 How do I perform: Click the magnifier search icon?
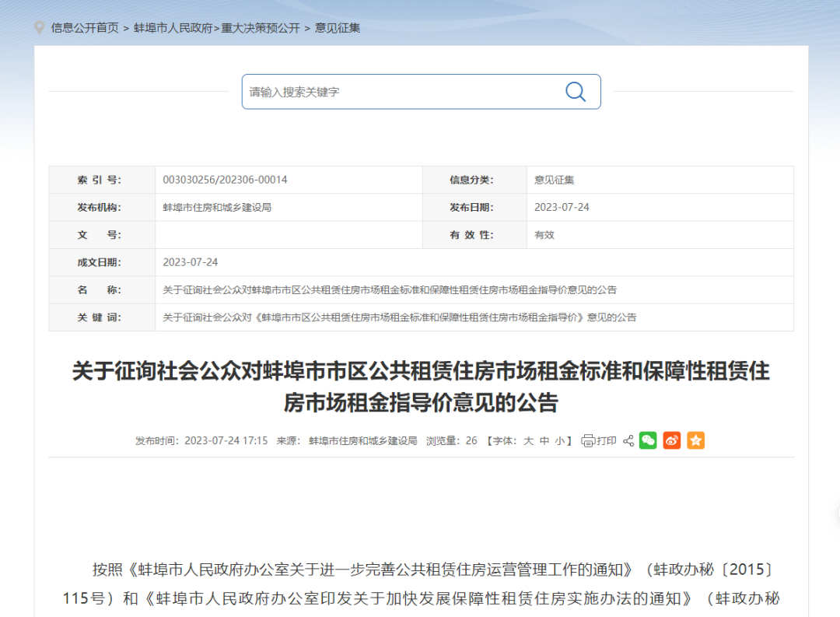tap(576, 92)
